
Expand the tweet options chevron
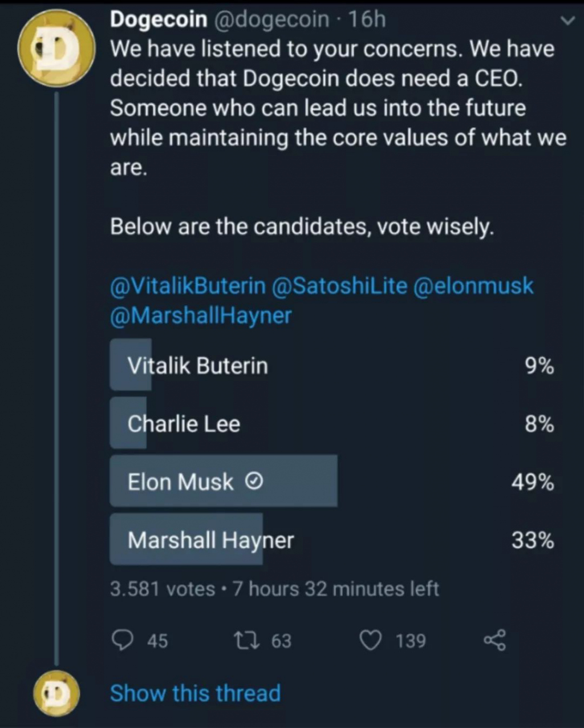(567, 21)
